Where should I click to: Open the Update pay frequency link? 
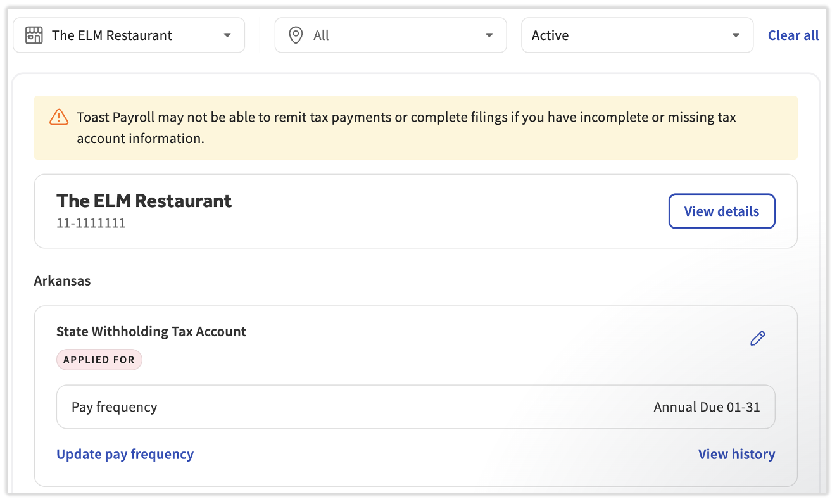tap(125, 454)
